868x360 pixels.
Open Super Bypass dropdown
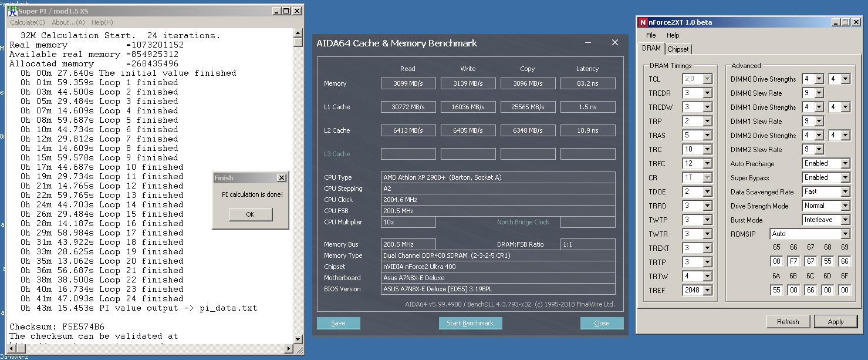pyautogui.click(x=845, y=177)
